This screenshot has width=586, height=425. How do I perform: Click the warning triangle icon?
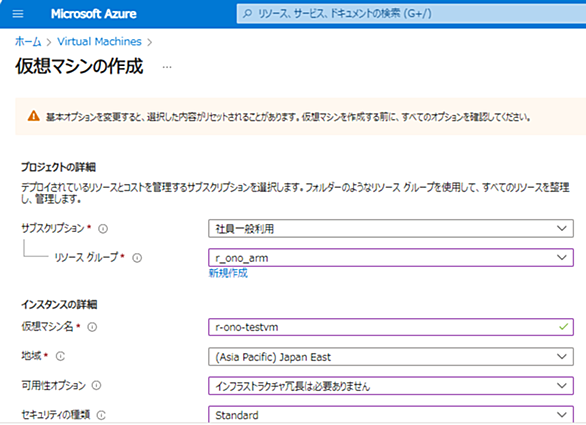tap(34, 116)
